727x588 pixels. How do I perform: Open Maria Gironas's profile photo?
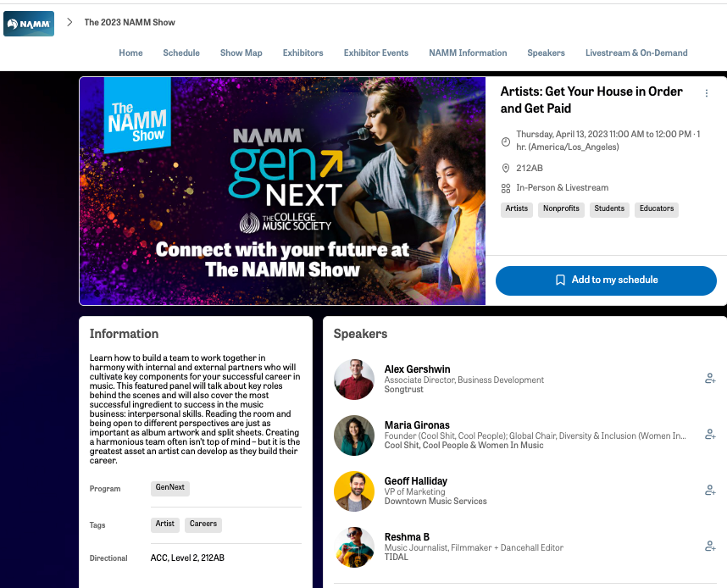(x=354, y=435)
